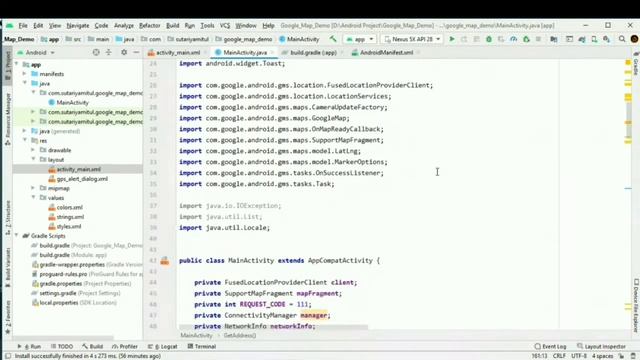
Task: Open the Build tool window
Action: tap(93, 347)
